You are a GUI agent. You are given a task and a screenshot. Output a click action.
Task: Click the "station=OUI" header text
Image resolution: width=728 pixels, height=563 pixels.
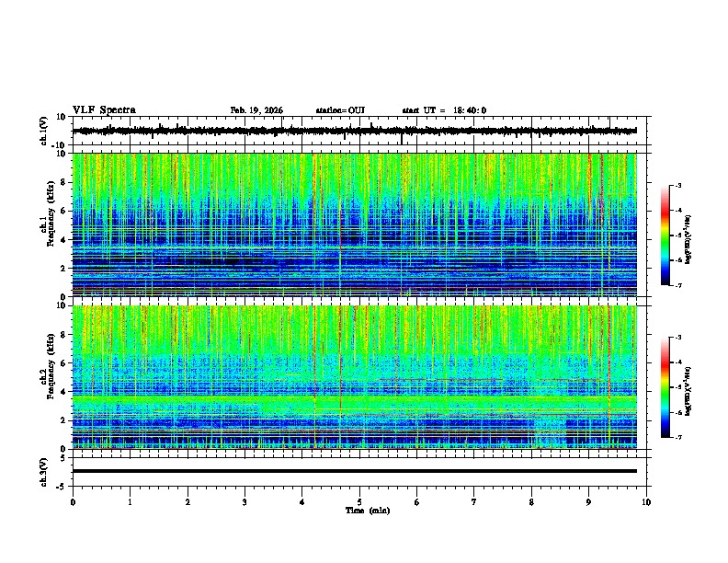(340, 110)
